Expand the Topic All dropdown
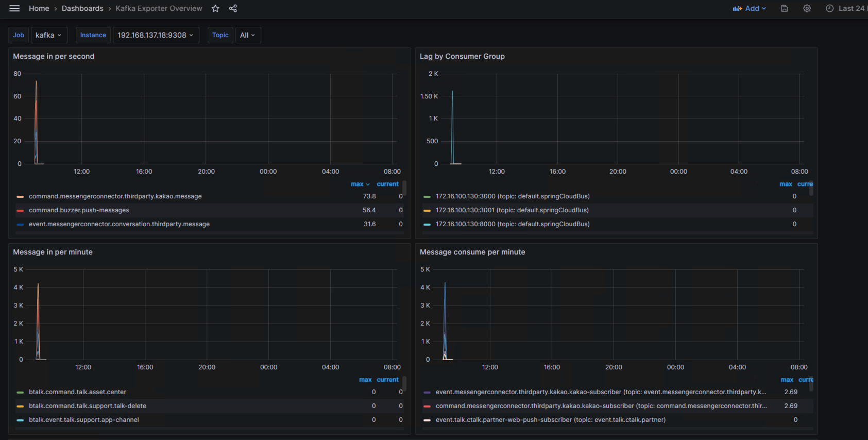The height and width of the screenshot is (440, 868). tap(248, 35)
